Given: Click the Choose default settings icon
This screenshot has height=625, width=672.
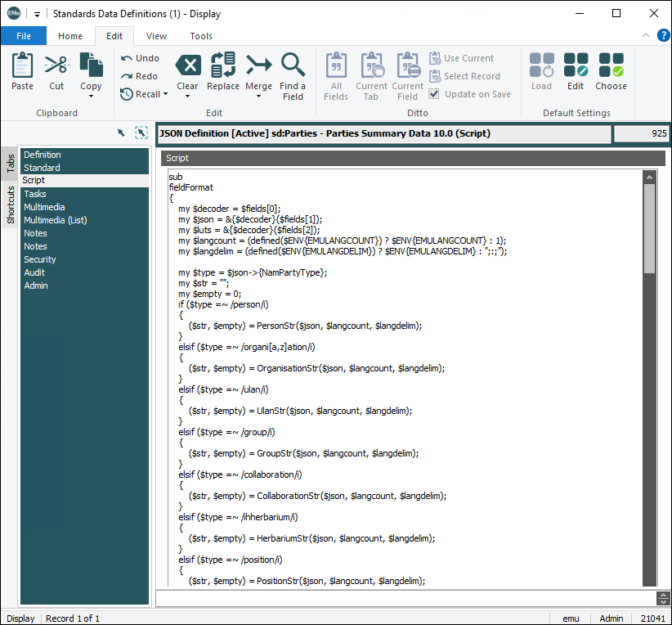Looking at the screenshot, I should (611, 65).
